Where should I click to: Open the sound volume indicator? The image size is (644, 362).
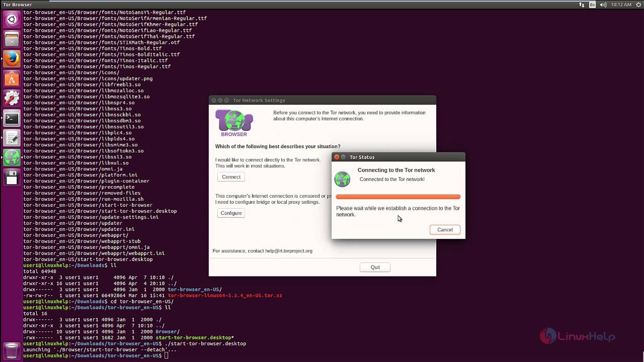click(604, 5)
